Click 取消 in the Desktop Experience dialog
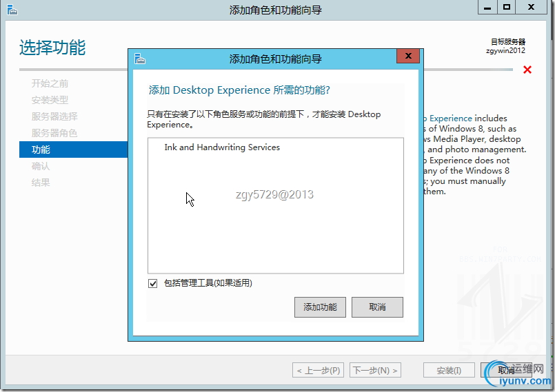The height and width of the screenshot is (392, 555). 377,307
